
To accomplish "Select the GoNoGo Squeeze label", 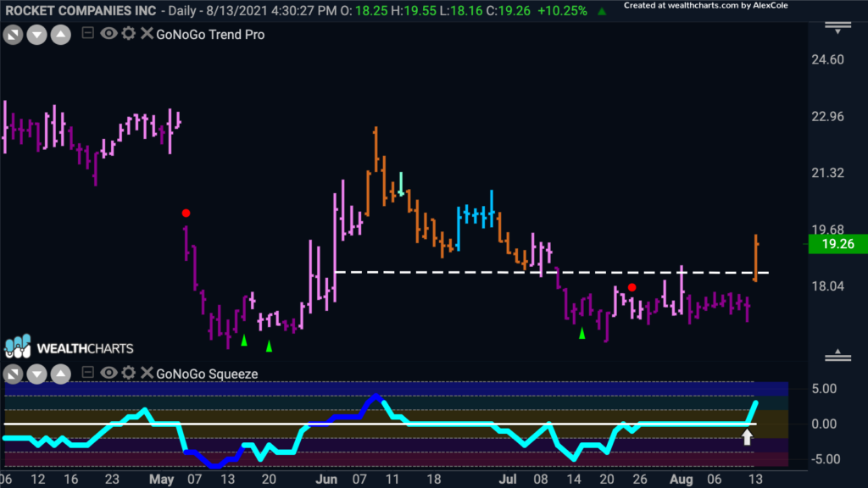I will (207, 374).
